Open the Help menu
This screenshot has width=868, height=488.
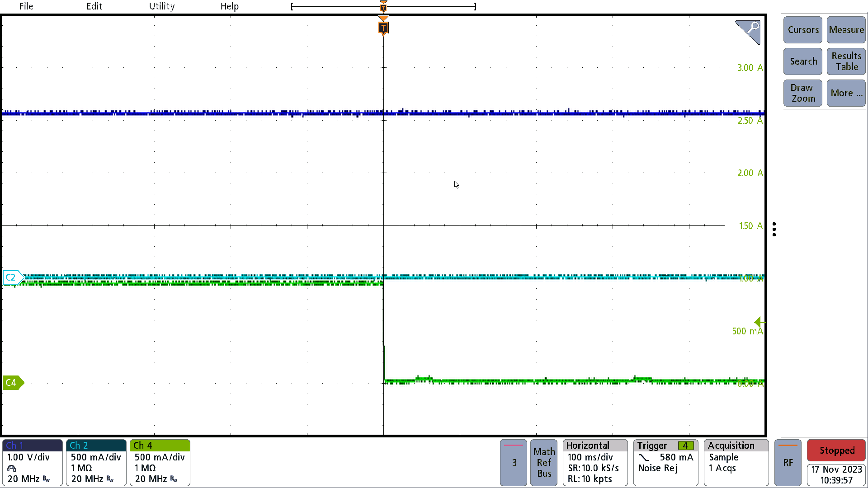pyautogui.click(x=230, y=6)
